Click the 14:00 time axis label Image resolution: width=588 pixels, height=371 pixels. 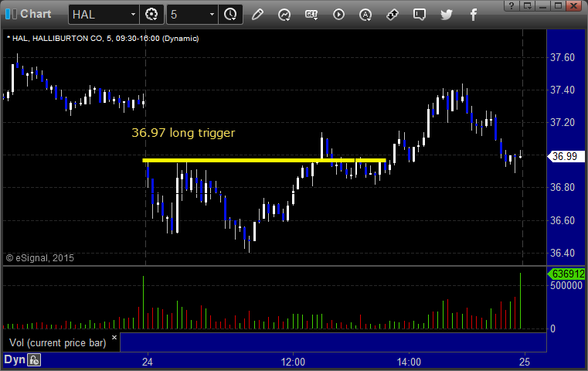point(409,362)
